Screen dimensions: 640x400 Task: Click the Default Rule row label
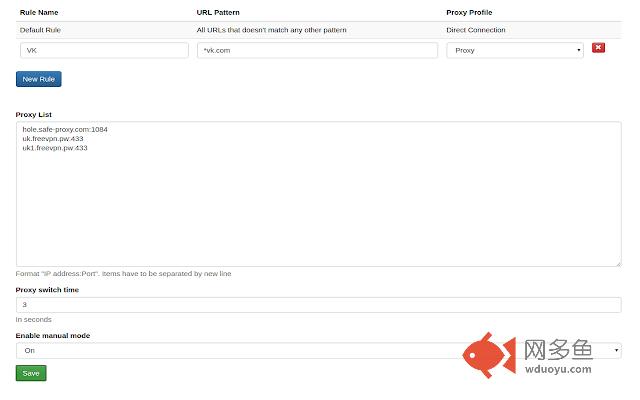point(40,30)
